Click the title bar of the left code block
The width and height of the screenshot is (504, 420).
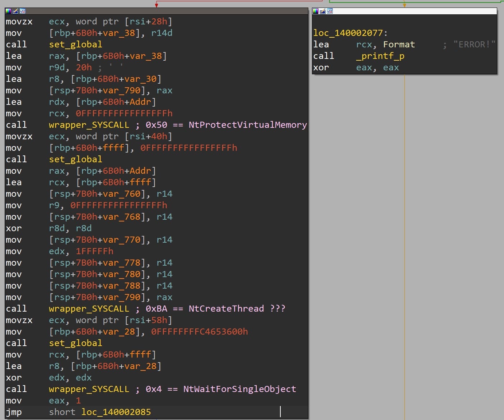point(162,11)
